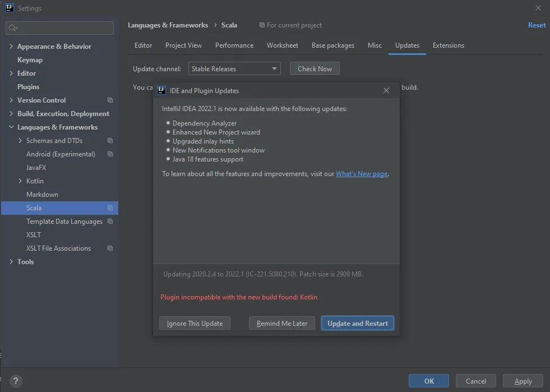Click the For current project indicator
Screen dimensions: 550x392
click(290, 25)
